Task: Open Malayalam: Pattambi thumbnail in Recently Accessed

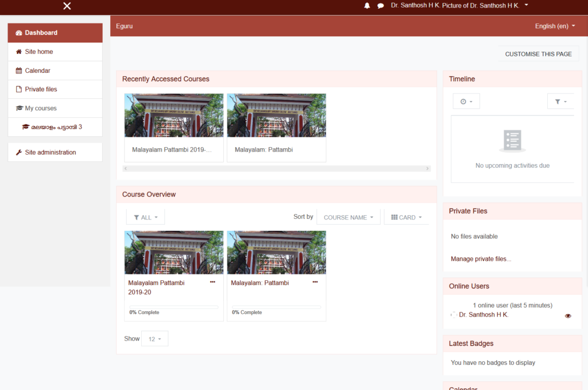Action: (x=276, y=115)
